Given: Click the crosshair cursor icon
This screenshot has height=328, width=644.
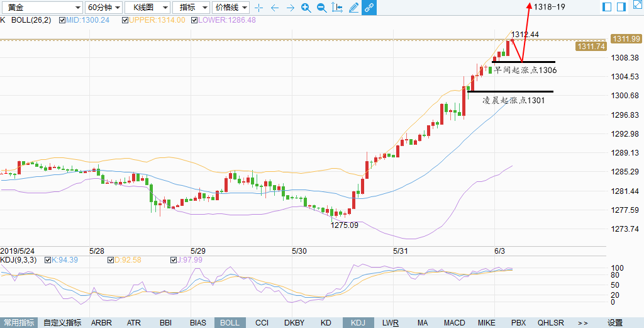Looking at the screenshot, I should tap(258, 8).
